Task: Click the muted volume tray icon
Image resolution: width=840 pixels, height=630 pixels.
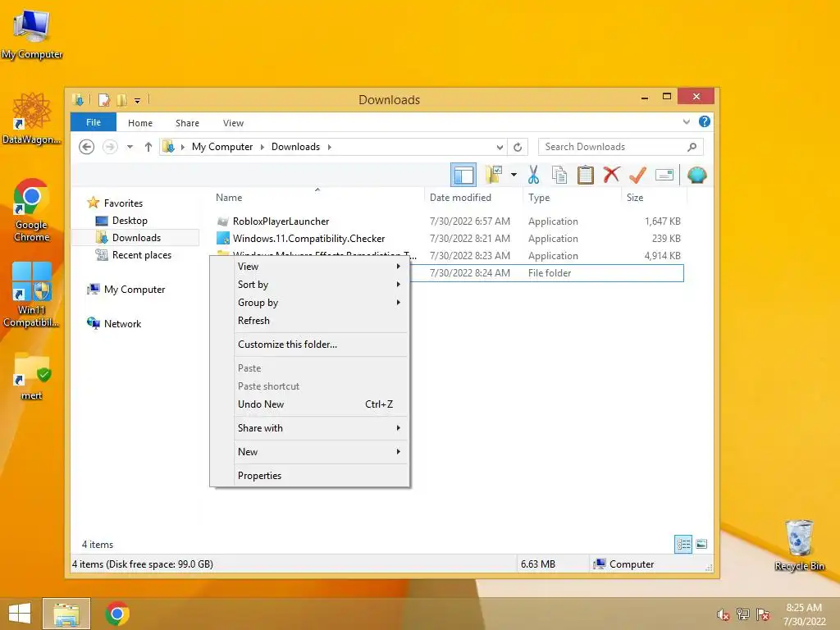Action: [x=724, y=614]
